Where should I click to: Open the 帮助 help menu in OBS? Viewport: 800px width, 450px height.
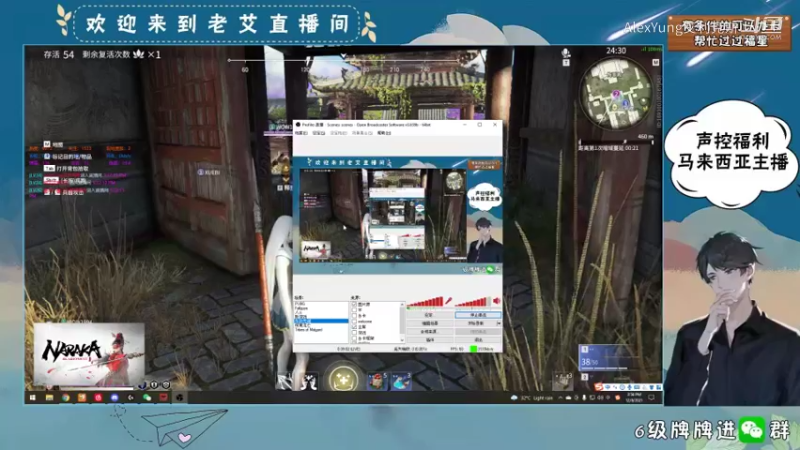point(384,133)
